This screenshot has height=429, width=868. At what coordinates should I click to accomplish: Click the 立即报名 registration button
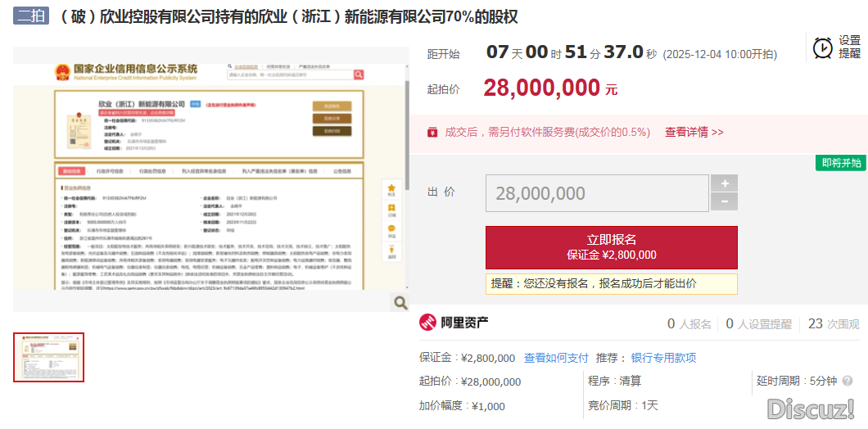[611, 247]
